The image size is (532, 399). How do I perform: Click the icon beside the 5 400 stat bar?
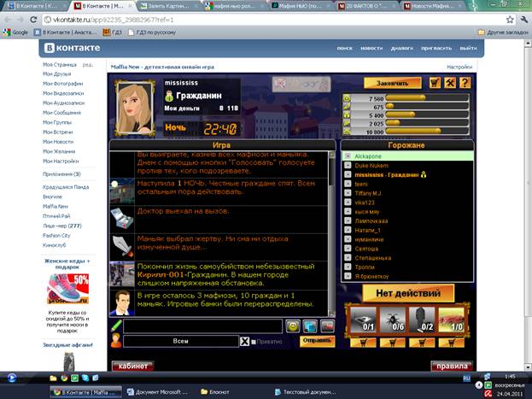(x=347, y=115)
